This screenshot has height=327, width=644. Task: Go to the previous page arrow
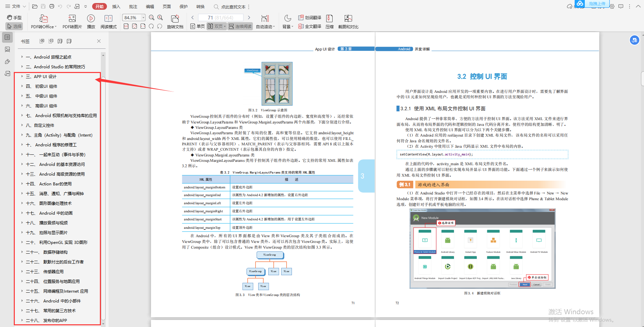pos(192,17)
